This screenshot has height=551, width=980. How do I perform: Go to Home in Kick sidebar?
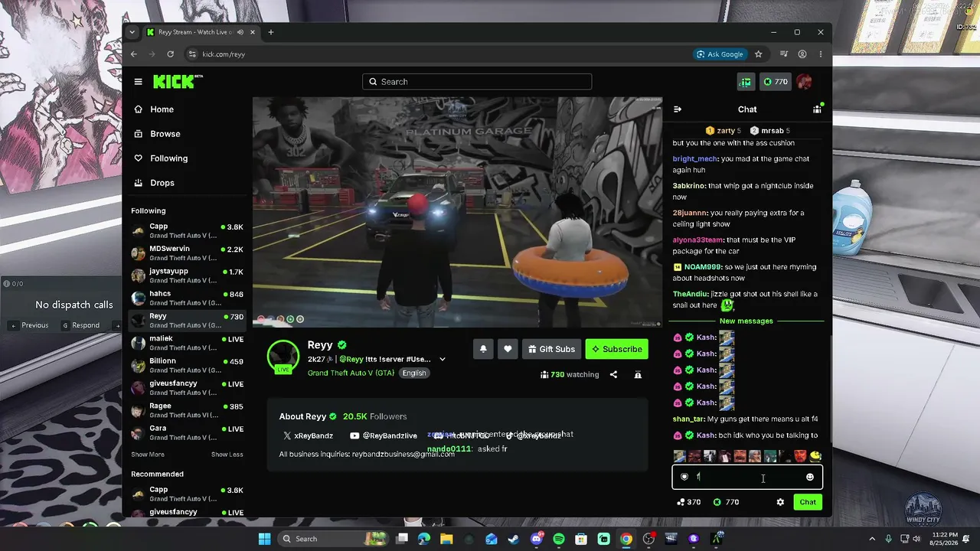click(x=154, y=109)
